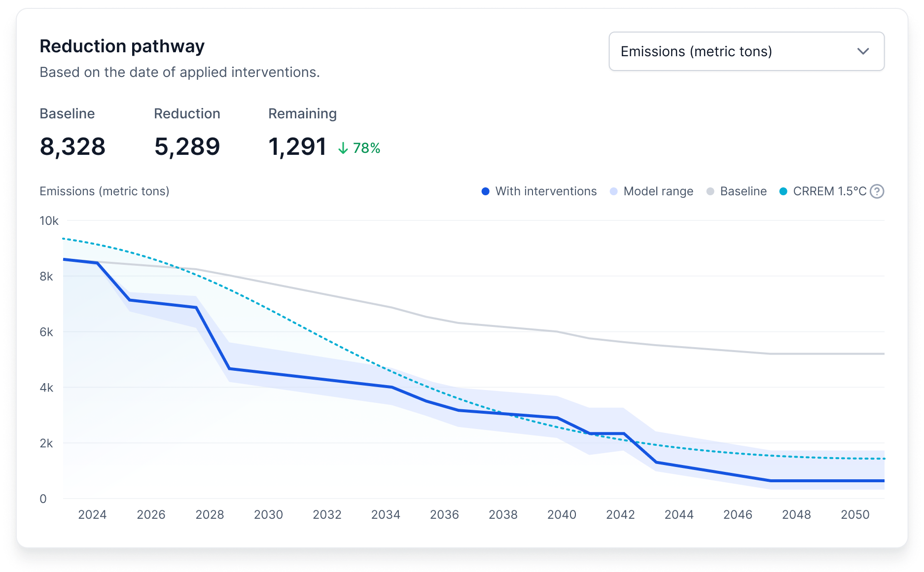Image resolution: width=924 pixels, height=572 pixels.
Task: Click the 2050 label on x-axis
Action: (x=855, y=515)
